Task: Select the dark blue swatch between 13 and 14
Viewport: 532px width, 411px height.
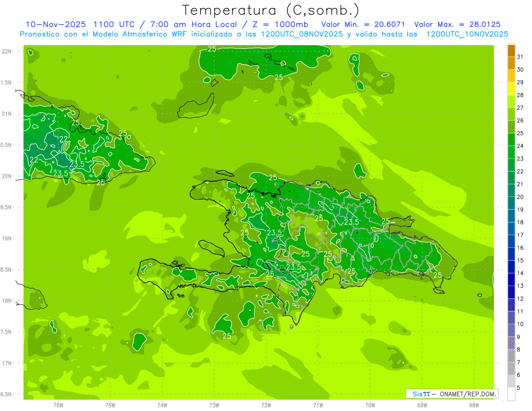Action: [511, 279]
